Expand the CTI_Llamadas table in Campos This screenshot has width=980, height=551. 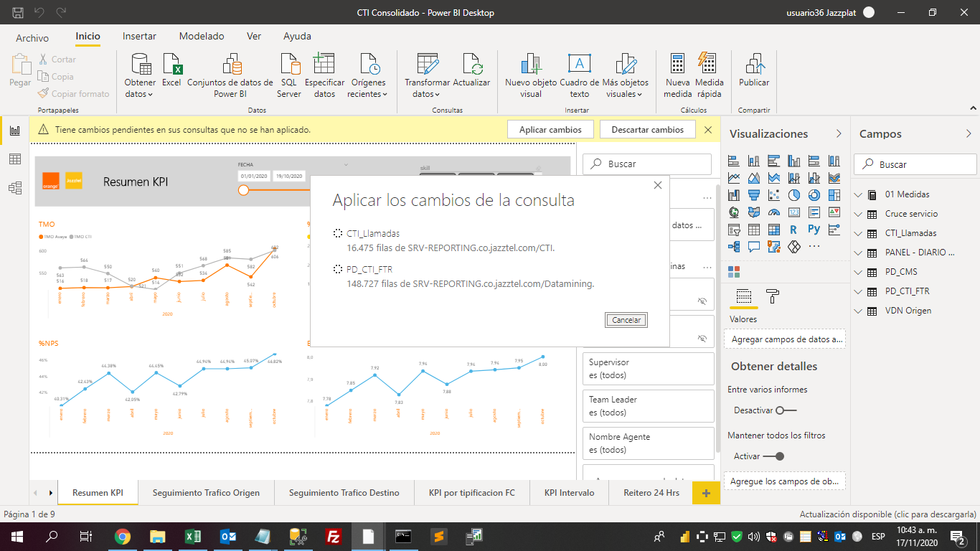tap(859, 233)
